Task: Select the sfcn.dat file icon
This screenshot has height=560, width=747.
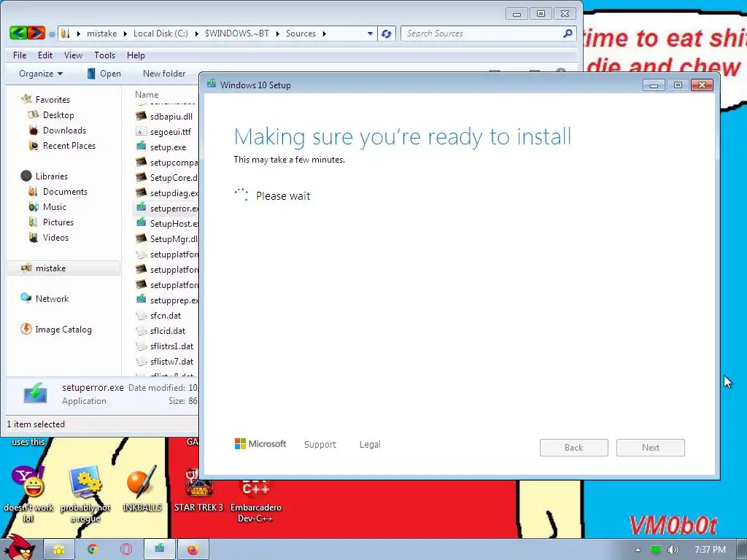Action: click(x=141, y=315)
